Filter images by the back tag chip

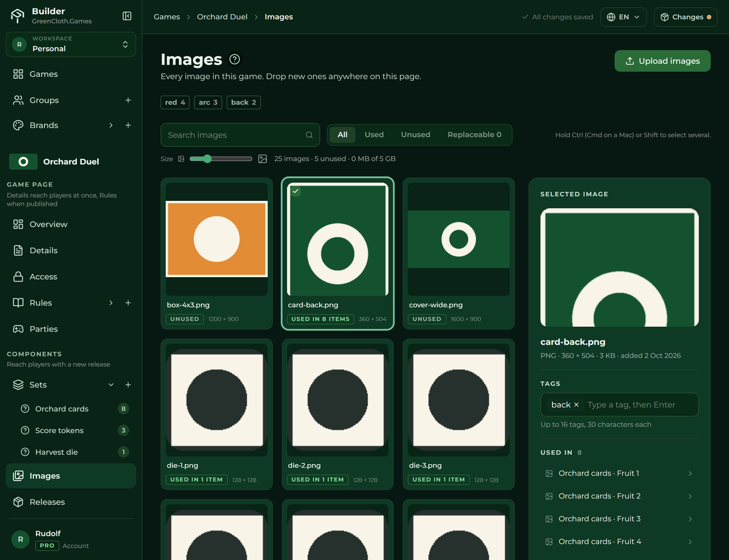point(244,102)
